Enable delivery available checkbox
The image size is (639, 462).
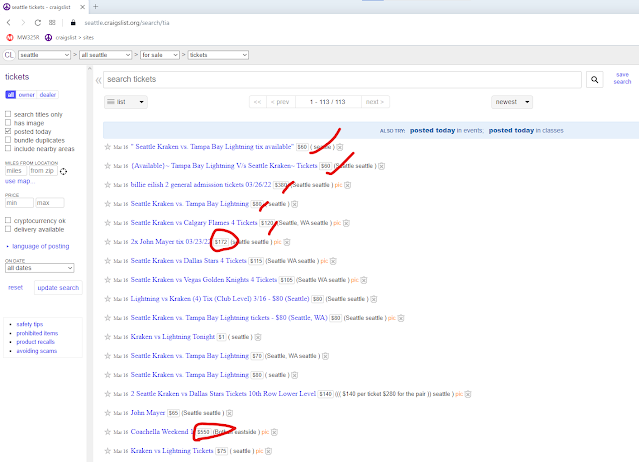[8, 229]
